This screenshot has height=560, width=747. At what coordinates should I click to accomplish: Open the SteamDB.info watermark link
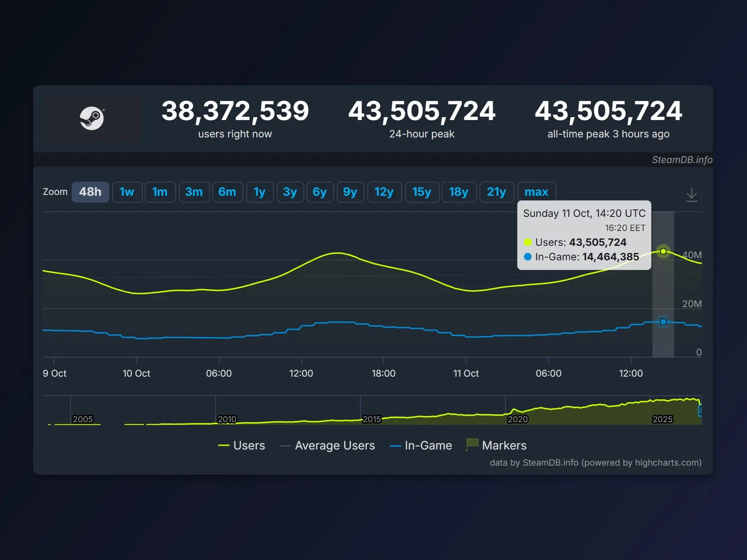tap(682, 160)
